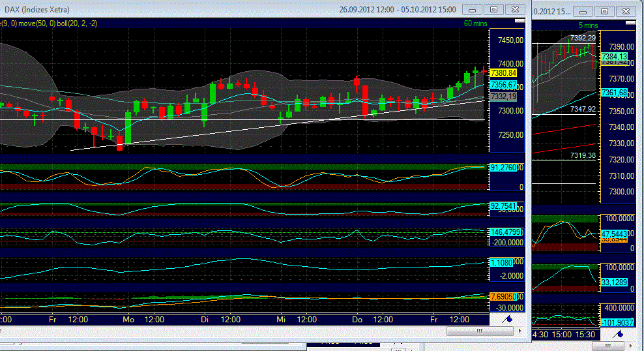
Task: Close the 5 mins chart window
Action: coord(626,12)
